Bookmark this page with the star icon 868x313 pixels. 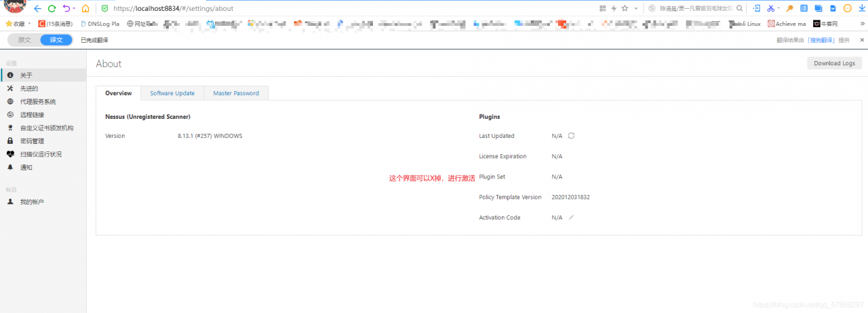625,9
